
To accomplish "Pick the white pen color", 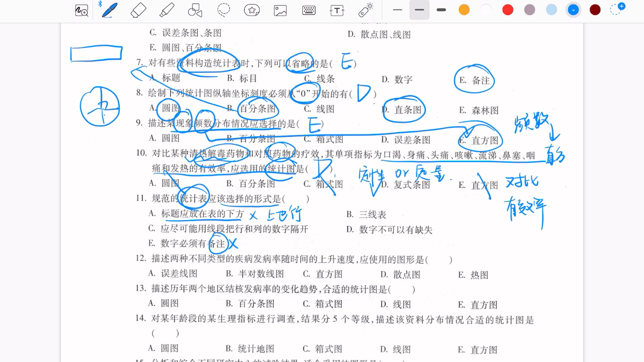I will [x=486, y=10].
